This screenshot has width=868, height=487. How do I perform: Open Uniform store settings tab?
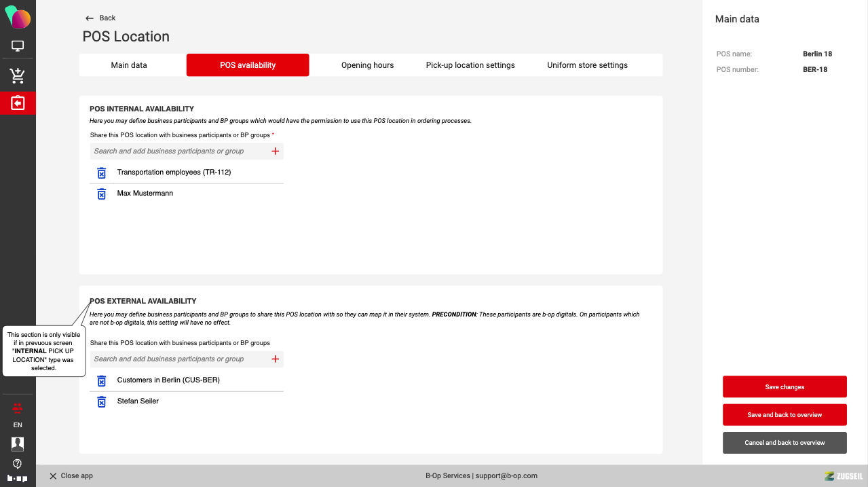[587, 65]
